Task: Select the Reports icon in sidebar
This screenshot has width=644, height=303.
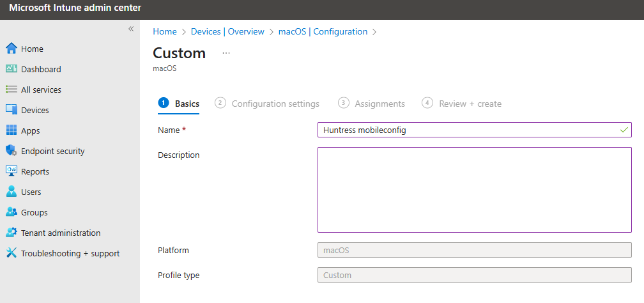Action: pyautogui.click(x=11, y=171)
